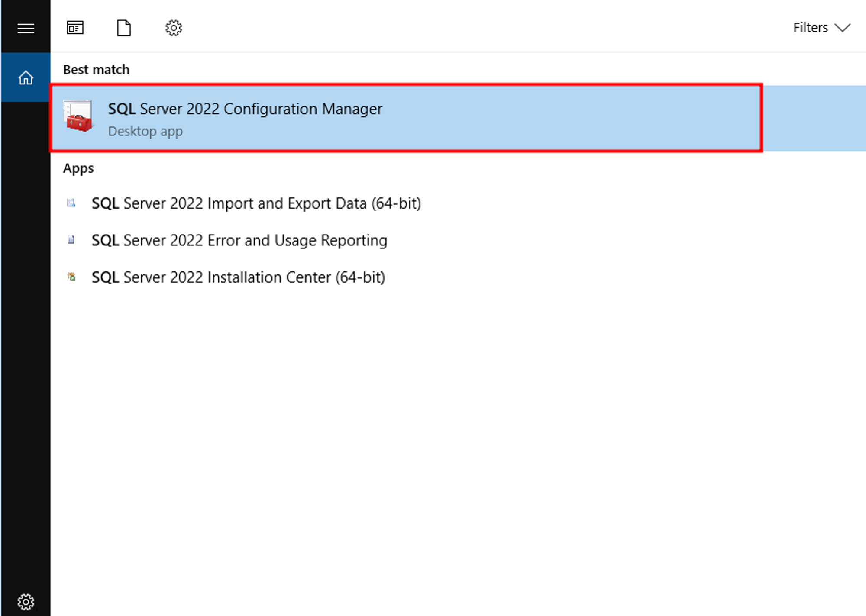This screenshot has height=616, width=866.
Task: Filter results by Settings gear icon
Action: pos(174,28)
